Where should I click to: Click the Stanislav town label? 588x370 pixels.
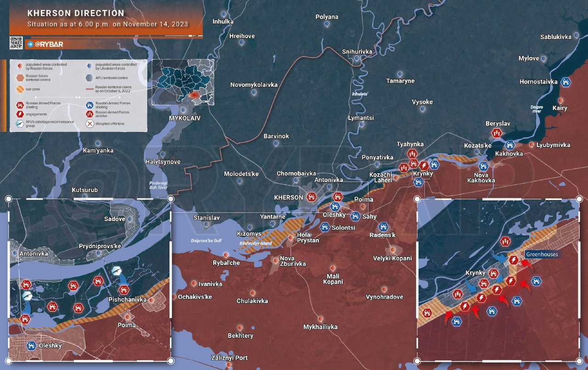click(207, 217)
